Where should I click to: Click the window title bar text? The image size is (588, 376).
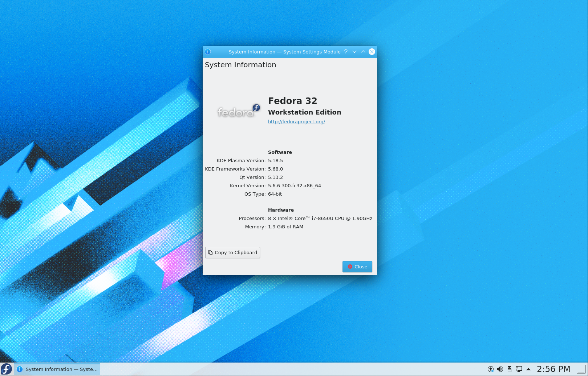point(284,52)
